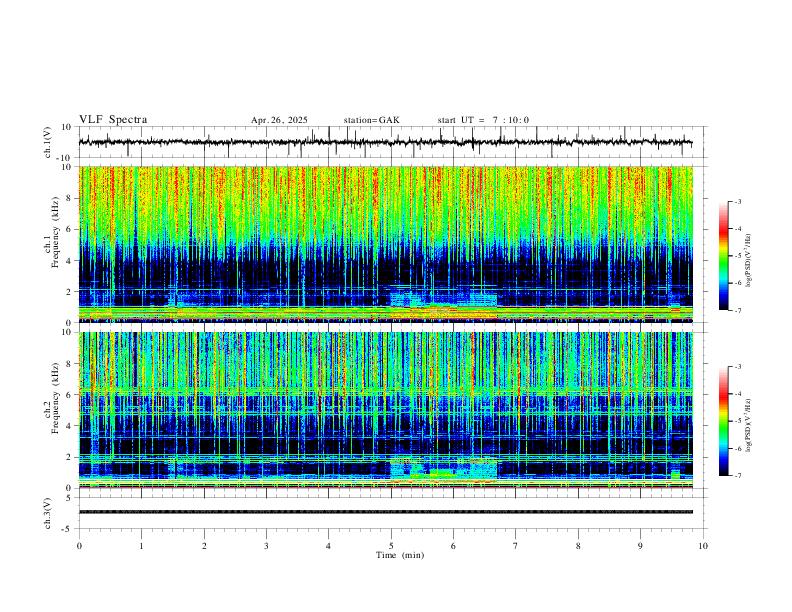Click the ch.3 black voltage trace band
792x612 pixels.
pyautogui.click(x=385, y=512)
